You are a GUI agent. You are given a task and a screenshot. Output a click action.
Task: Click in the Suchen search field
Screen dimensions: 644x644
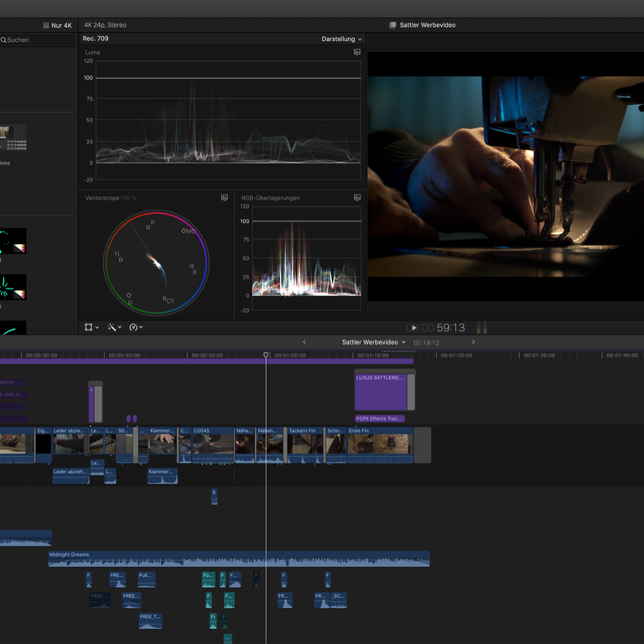click(x=38, y=40)
